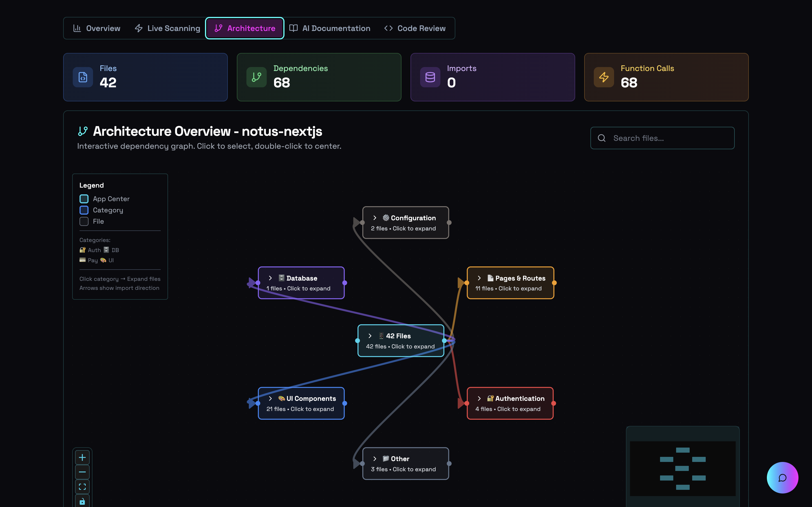Toggle the Category legend checkbox
Screen dimensions: 812x507
(84, 210)
